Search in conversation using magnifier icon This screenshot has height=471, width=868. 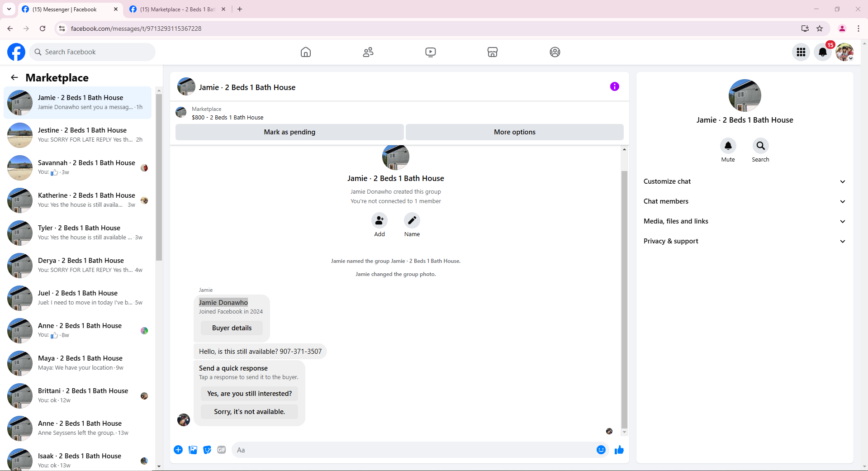761,146
